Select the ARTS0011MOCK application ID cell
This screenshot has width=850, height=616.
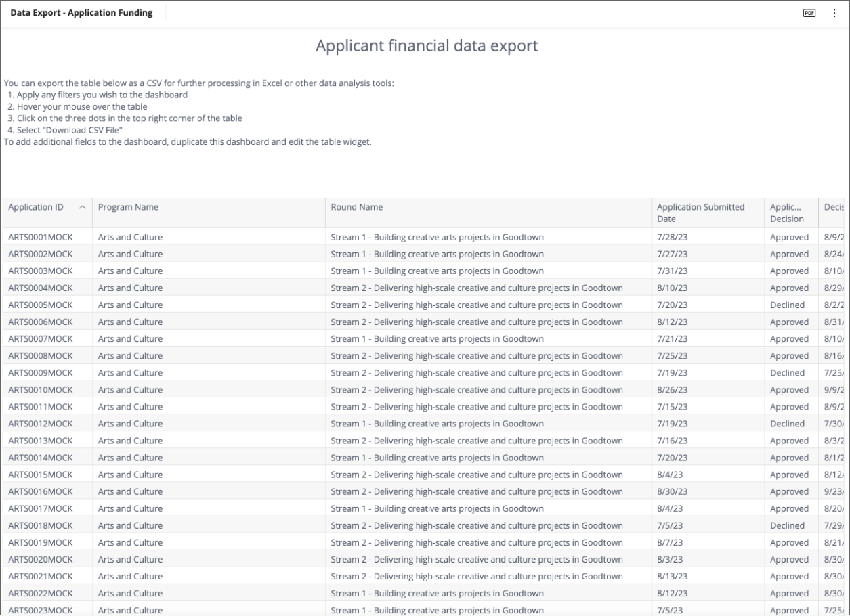coord(47,407)
